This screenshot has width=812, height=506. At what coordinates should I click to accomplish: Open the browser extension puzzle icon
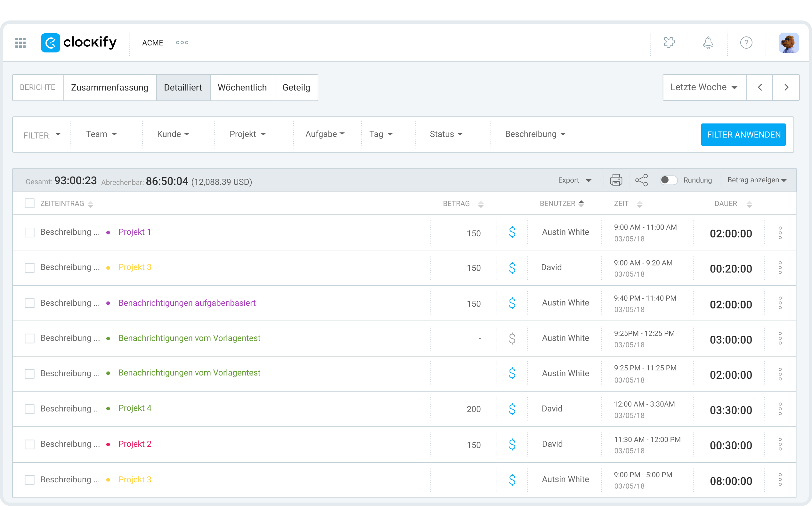669,43
